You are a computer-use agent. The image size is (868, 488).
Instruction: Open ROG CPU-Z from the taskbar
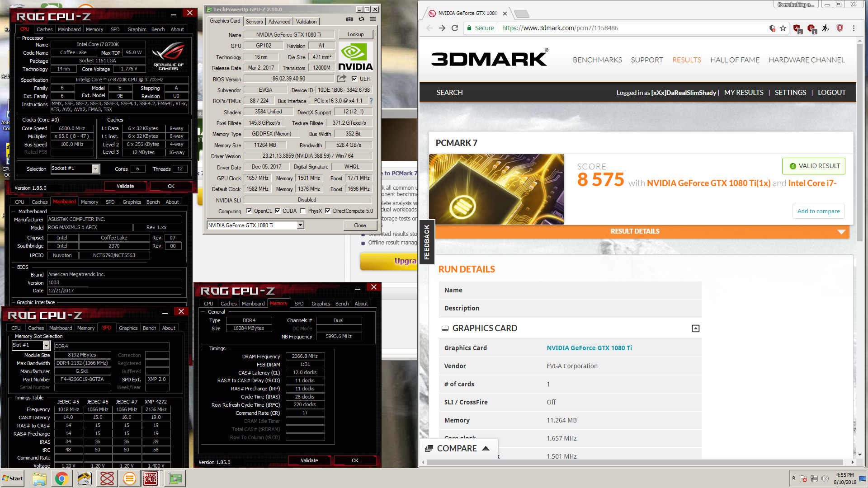tap(151, 479)
